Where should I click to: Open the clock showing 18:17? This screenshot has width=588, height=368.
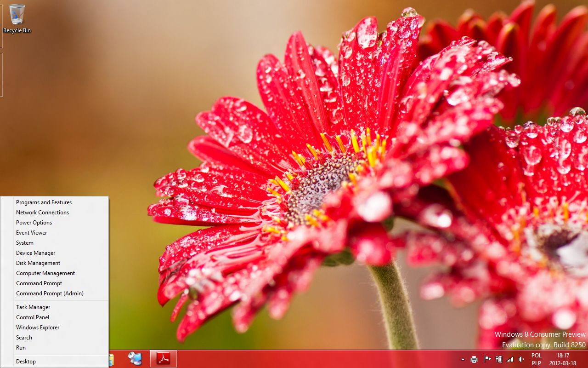[562, 359]
